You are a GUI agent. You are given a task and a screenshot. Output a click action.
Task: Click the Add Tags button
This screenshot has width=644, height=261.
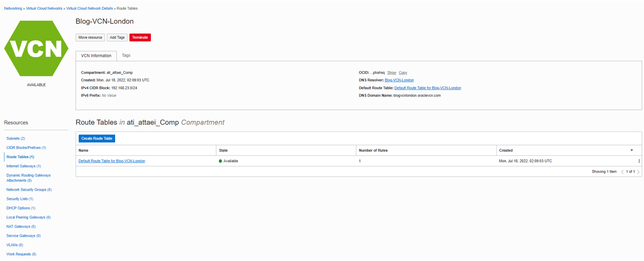pos(117,37)
